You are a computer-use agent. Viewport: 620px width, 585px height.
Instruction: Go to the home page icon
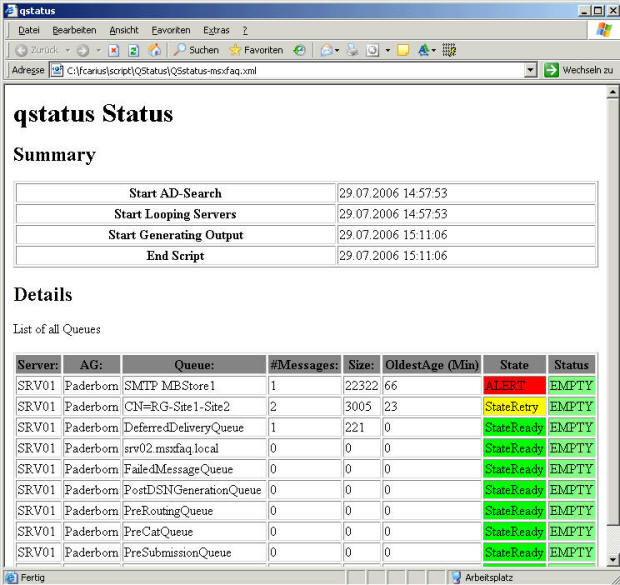tap(154, 50)
